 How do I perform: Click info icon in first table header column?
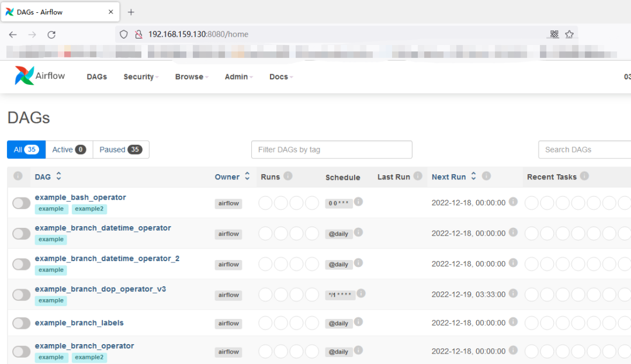tap(18, 176)
